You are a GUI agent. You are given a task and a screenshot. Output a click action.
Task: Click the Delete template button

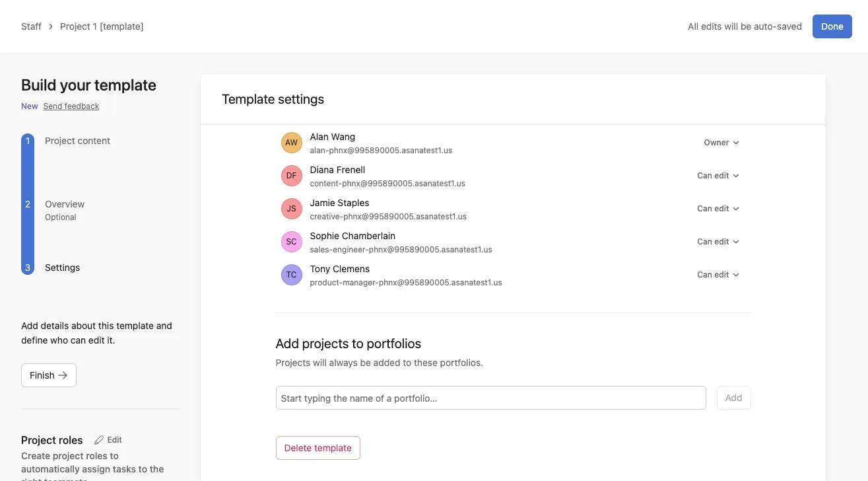tap(317, 448)
